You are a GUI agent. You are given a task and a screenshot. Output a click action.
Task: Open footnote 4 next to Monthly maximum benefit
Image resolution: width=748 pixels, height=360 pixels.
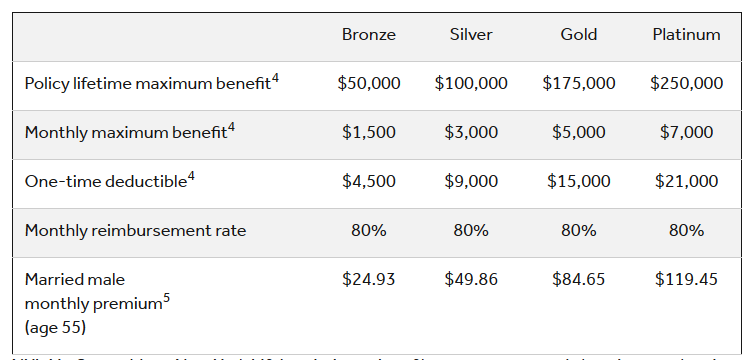(x=231, y=127)
